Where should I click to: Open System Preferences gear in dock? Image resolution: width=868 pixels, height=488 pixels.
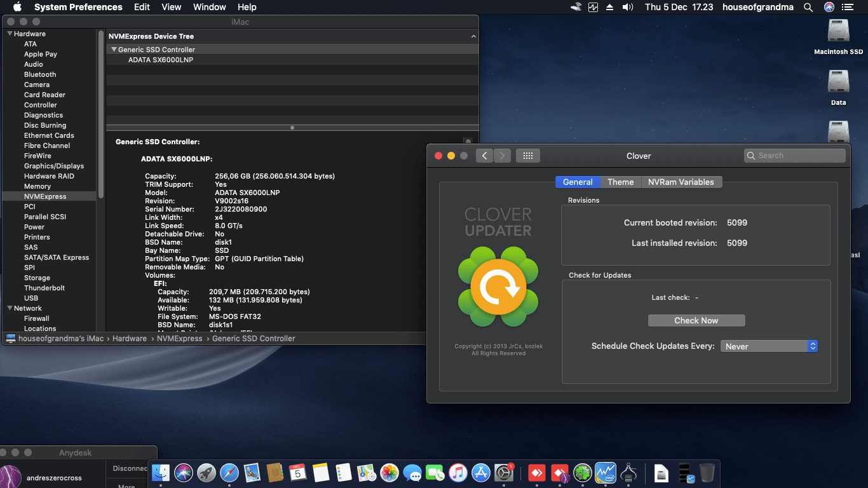click(x=504, y=473)
